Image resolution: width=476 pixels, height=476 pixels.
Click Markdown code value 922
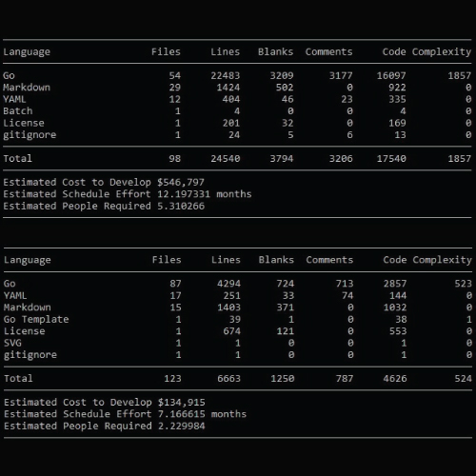click(397, 88)
